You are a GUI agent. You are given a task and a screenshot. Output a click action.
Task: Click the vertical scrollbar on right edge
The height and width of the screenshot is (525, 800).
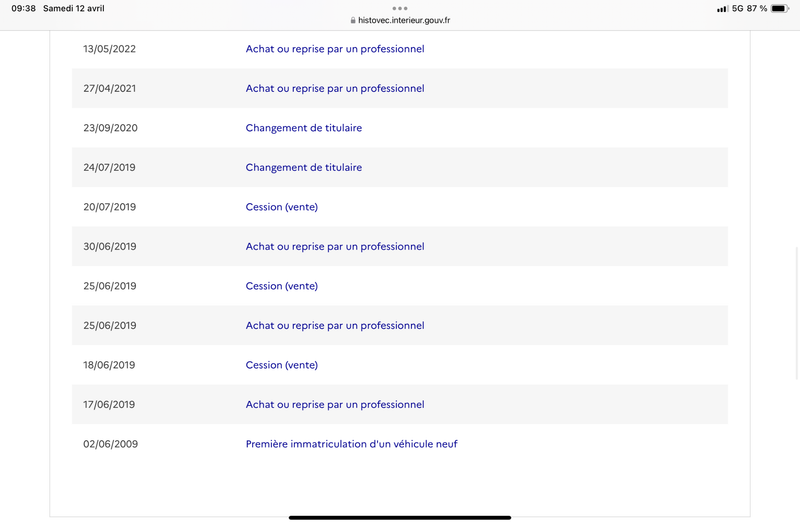[797, 312]
